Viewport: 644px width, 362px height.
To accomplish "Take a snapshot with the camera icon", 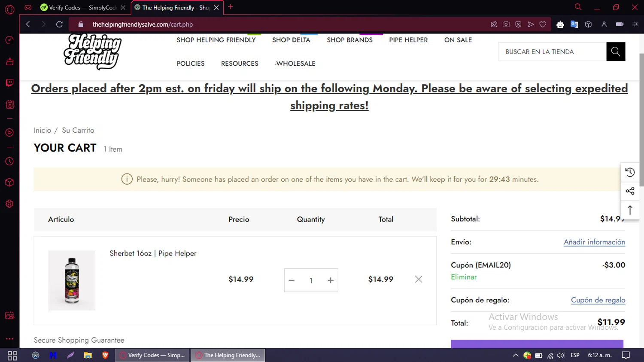I will click(x=506, y=24).
